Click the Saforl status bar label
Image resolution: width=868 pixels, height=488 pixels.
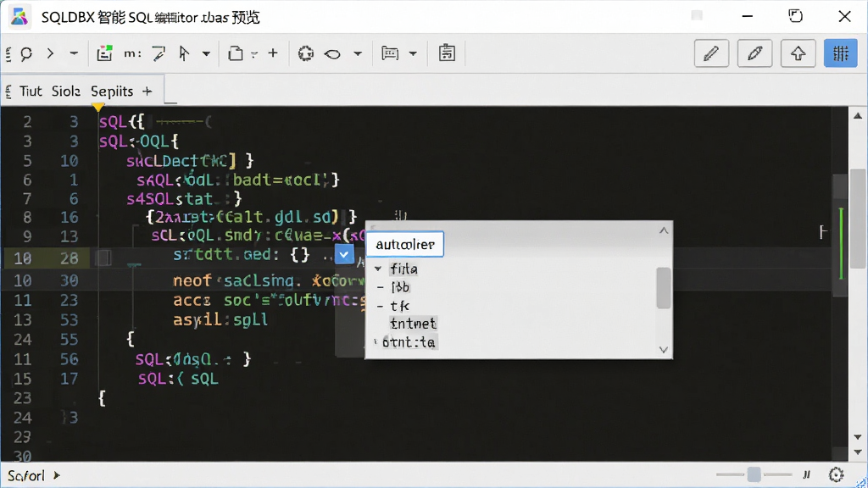pos(26,476)
